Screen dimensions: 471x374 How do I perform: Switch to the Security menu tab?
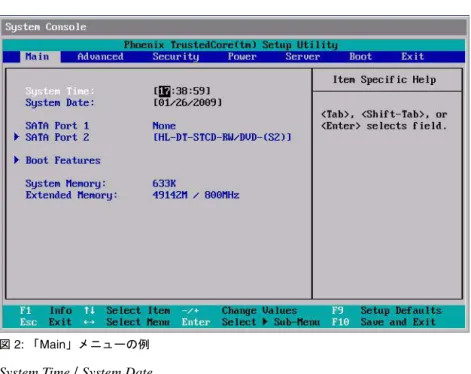[x=176, y=57]
